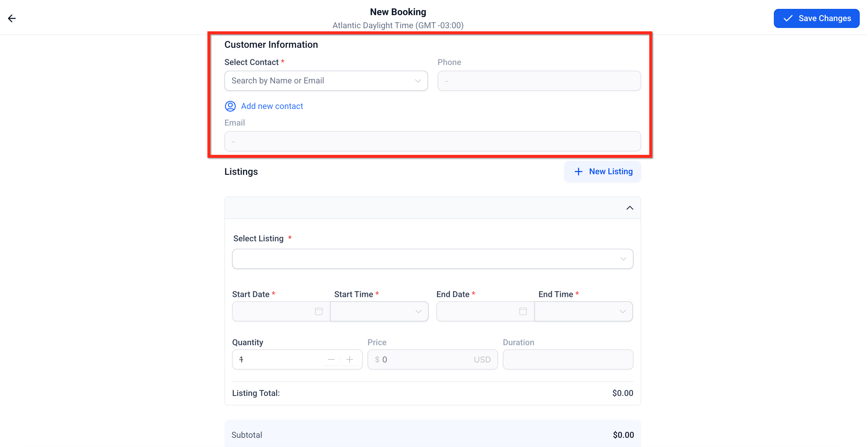Expand the Start Time dropdown

[x=379, y=311]
